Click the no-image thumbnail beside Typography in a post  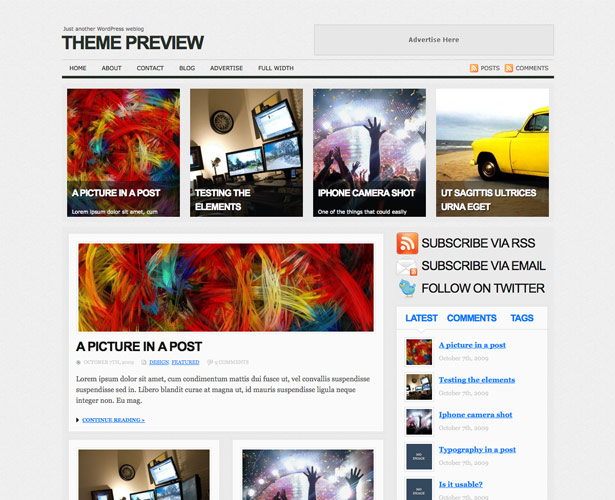pos(419,457)
